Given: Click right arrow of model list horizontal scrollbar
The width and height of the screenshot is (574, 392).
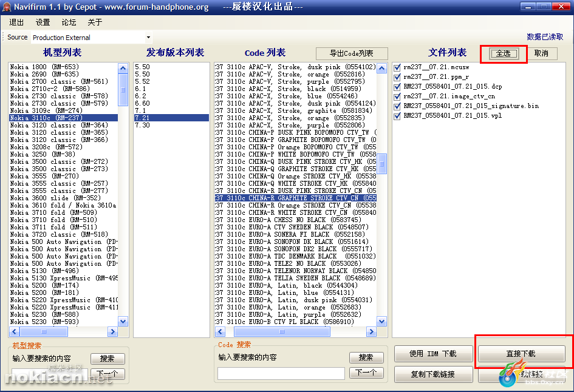Looking at the screenshot, I should tap(112, 332).
